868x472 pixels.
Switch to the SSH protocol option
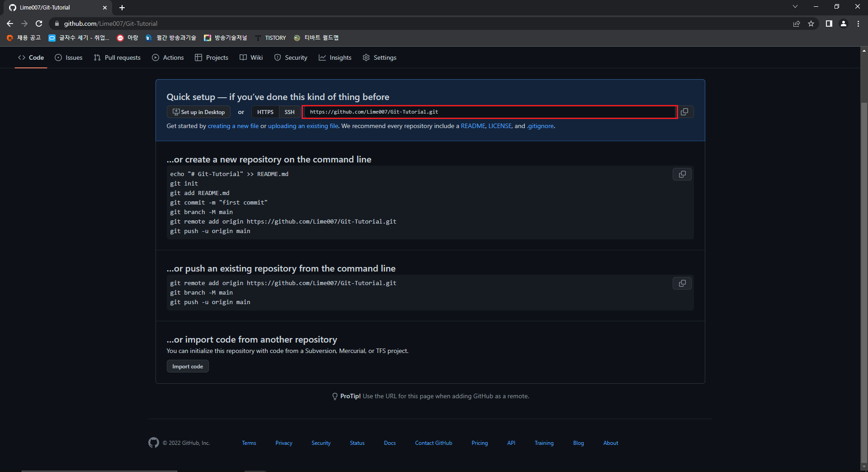coord(289,112)
